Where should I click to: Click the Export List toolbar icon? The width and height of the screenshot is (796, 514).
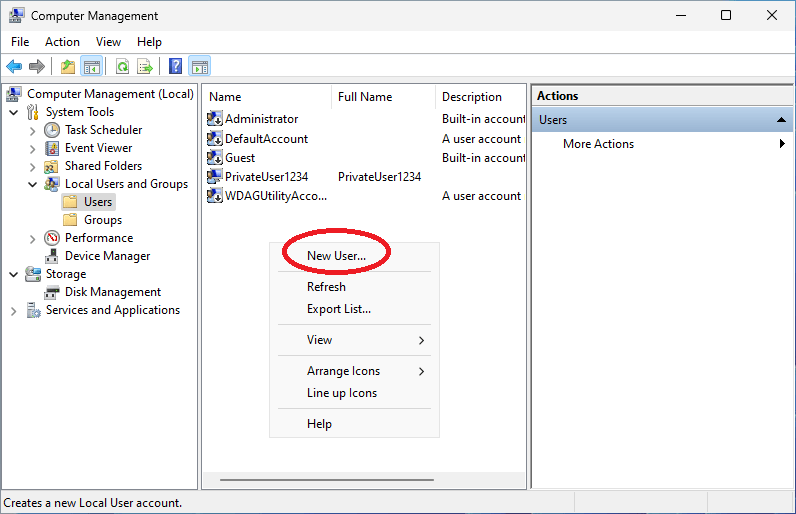(145, 66)
